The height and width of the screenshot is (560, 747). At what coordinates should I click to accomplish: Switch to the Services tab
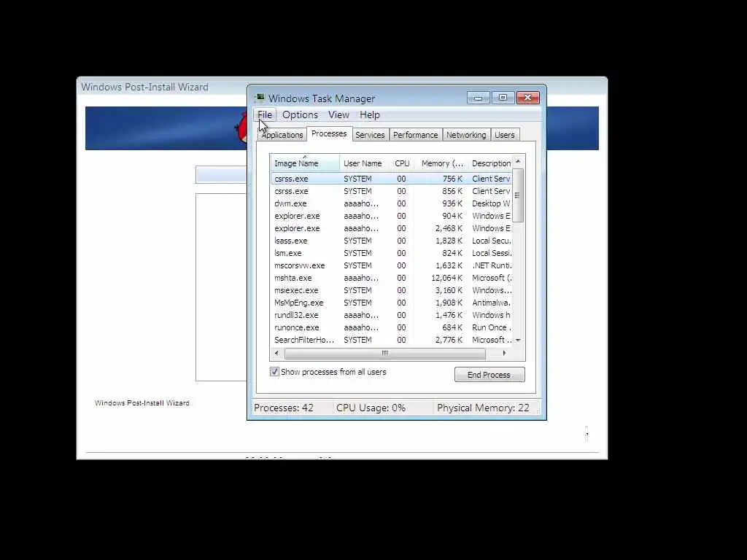(x=370, y=135)
